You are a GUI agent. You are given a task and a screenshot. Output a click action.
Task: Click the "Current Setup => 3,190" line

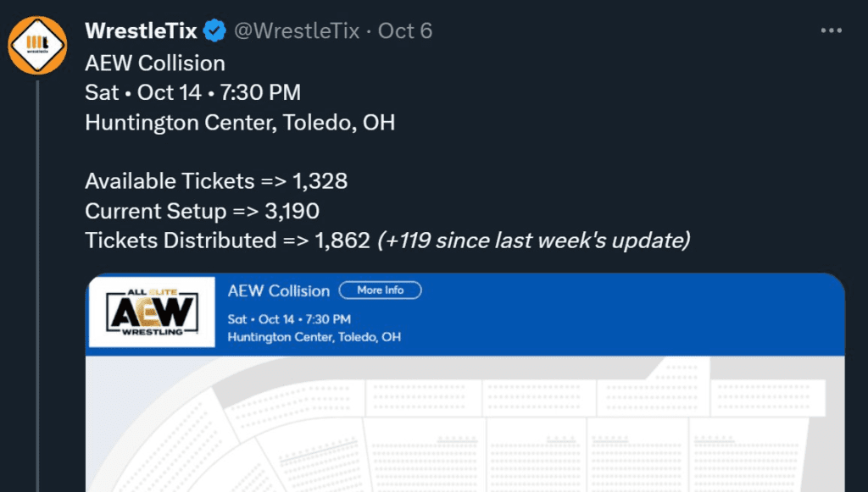(202, 211)
